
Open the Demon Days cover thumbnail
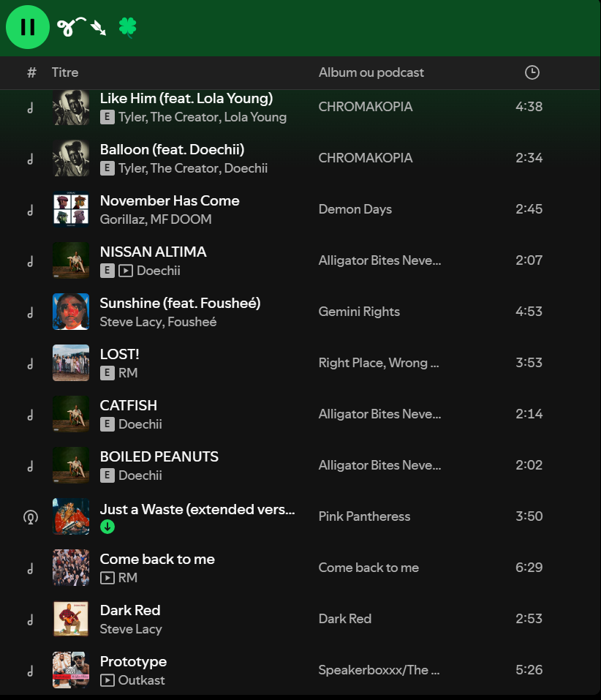point(71,209)
